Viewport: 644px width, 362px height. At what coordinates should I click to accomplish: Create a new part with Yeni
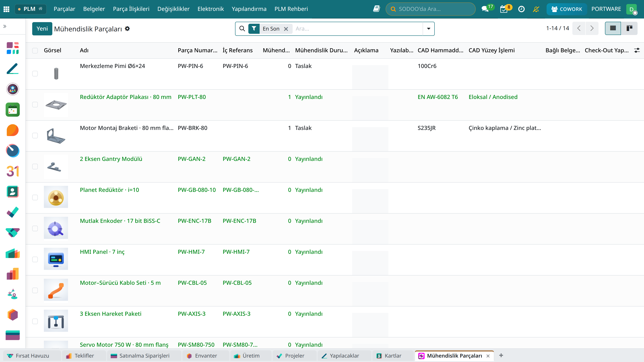tap(42, 29)
